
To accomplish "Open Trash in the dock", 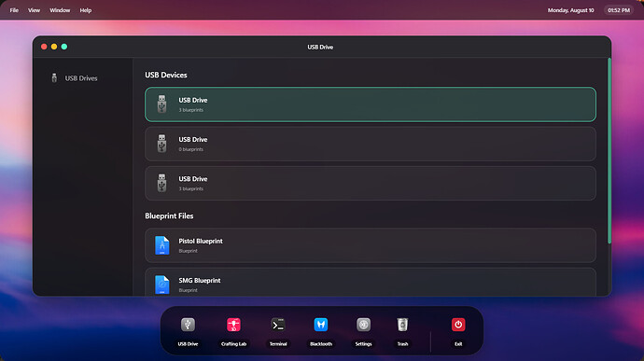I will pos(402,325).
